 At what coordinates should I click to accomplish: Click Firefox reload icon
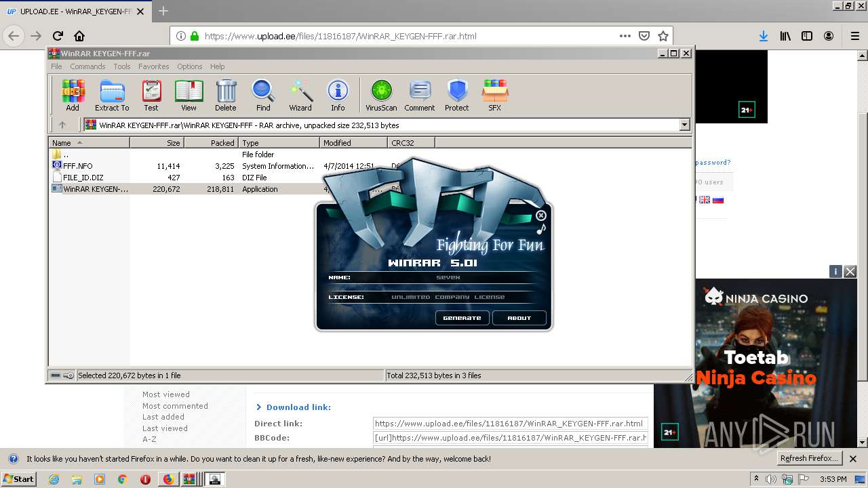(58, 36)
